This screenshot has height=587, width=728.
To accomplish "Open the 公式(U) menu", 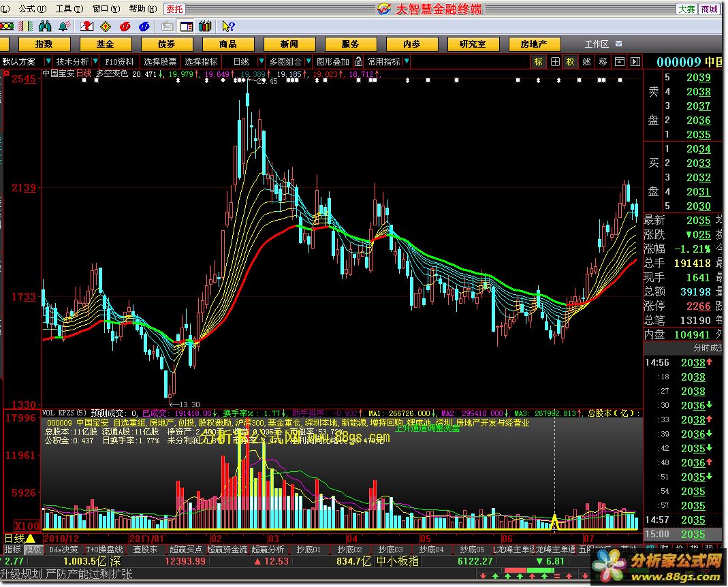I will click(x=33, y=9).
